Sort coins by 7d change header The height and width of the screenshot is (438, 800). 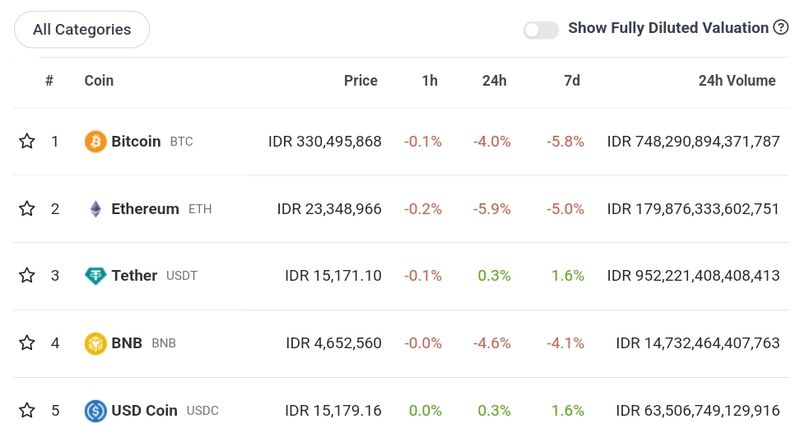[x=572, y=81]
